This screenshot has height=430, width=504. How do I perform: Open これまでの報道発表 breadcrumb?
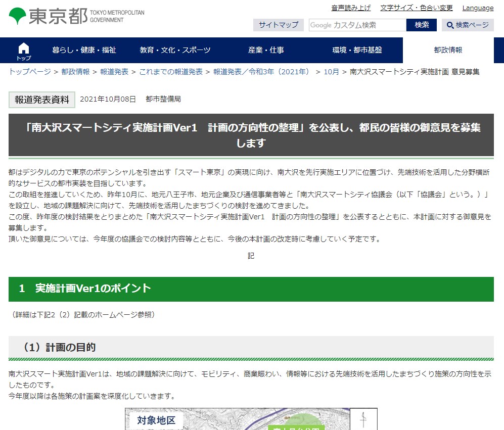(x=171, y=72)
